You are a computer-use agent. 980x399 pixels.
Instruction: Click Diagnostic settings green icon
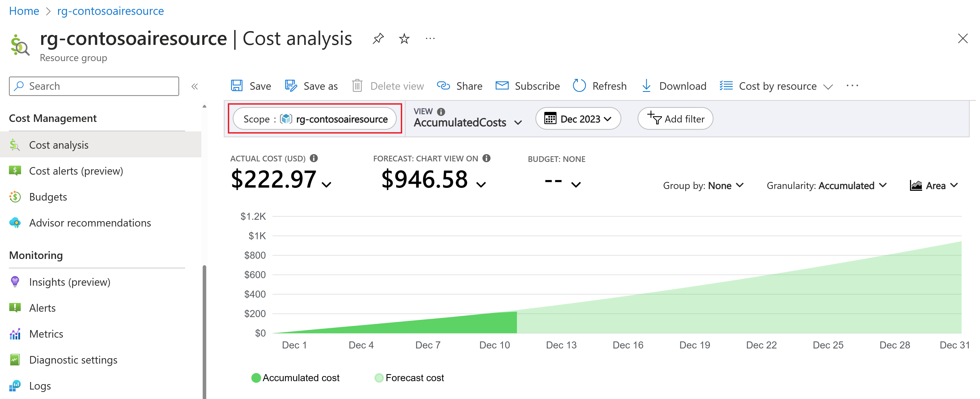coord(15,360)
